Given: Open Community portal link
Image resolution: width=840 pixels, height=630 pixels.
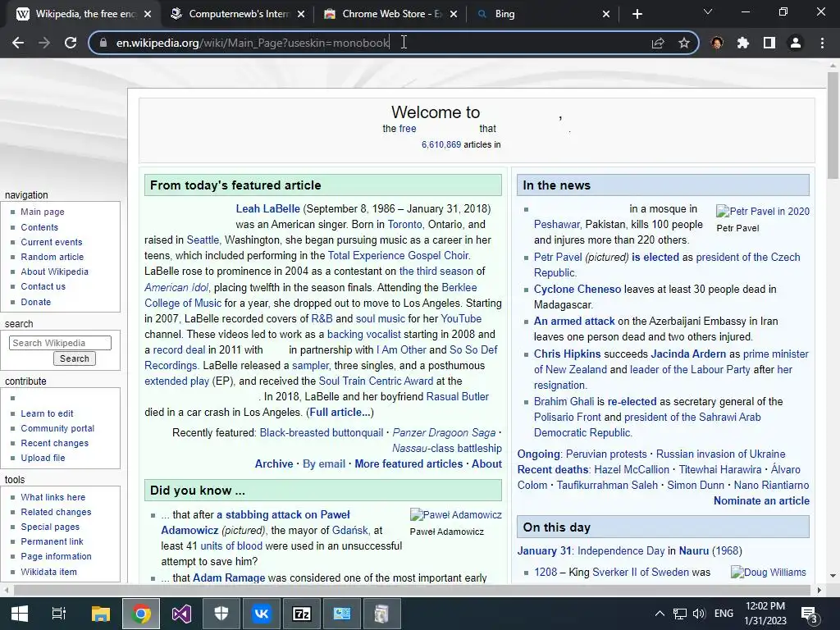Looking at the screenshot, I should 57,428.
